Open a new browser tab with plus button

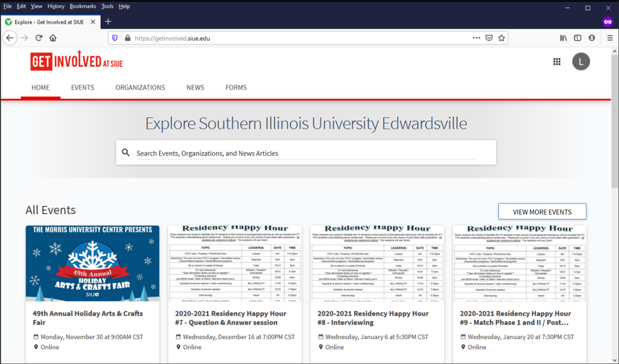108,22
